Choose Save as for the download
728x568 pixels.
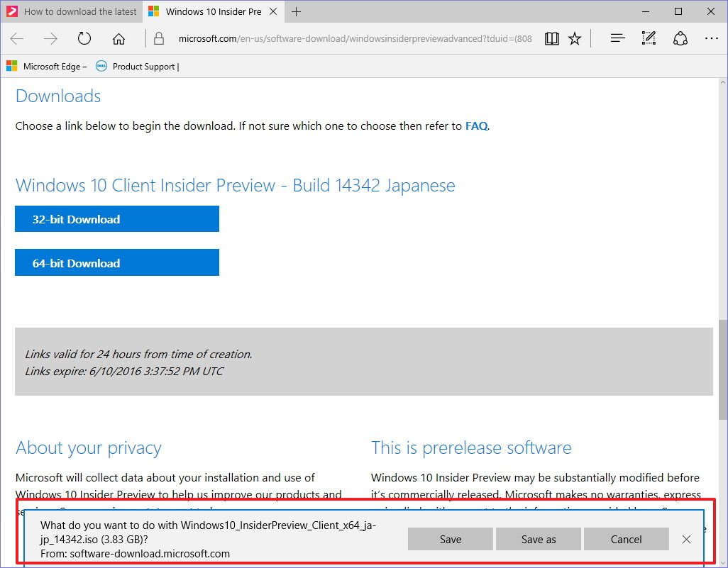[x=538, y=539]
